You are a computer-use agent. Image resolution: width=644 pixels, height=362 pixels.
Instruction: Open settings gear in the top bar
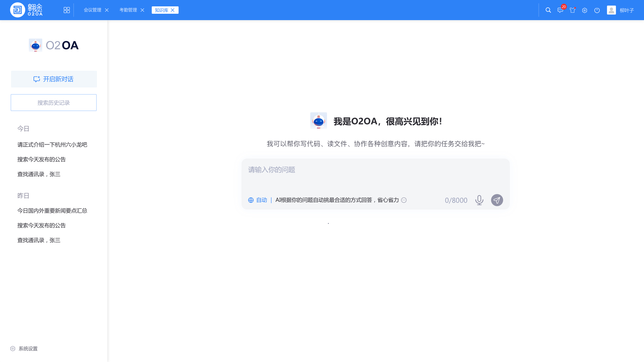coord(585,10)
